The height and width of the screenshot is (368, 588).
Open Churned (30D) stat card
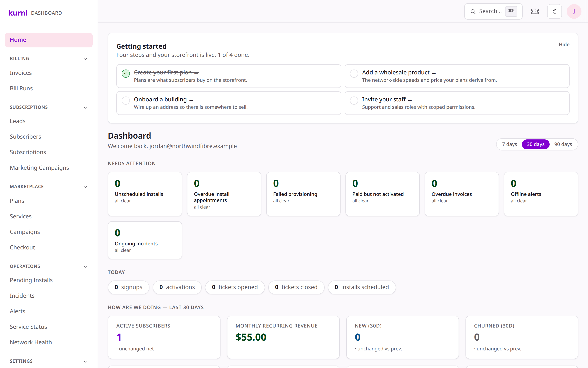(x=522, y=337)
